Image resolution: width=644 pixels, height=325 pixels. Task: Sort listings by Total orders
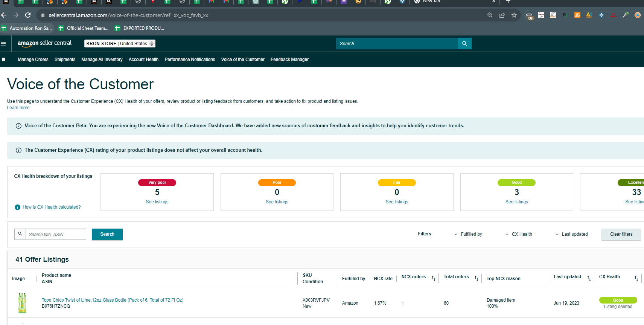pos(477,279)
